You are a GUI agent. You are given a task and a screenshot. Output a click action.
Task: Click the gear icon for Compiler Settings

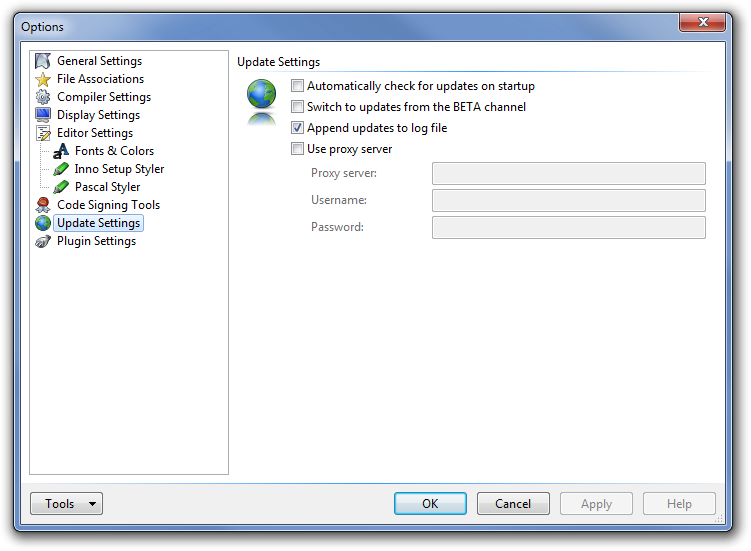43,97
